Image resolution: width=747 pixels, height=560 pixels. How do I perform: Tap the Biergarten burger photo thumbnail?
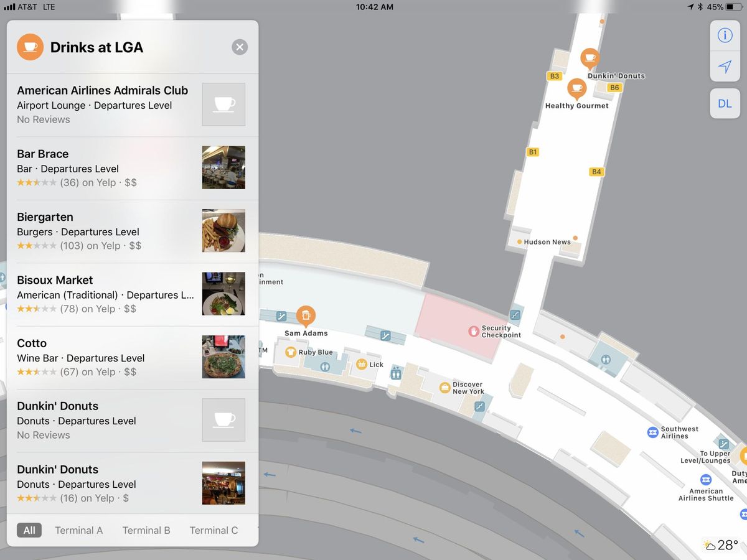[x=223, y=231]
